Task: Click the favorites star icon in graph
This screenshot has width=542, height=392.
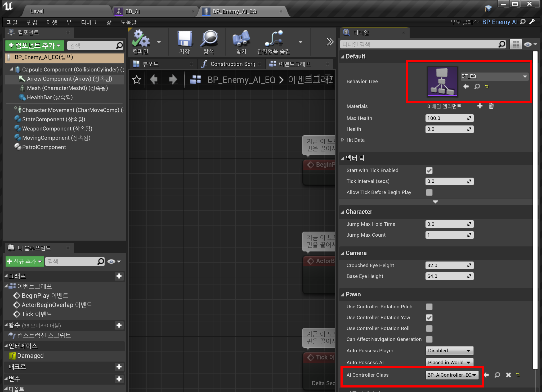Action: tap(137, 80)
